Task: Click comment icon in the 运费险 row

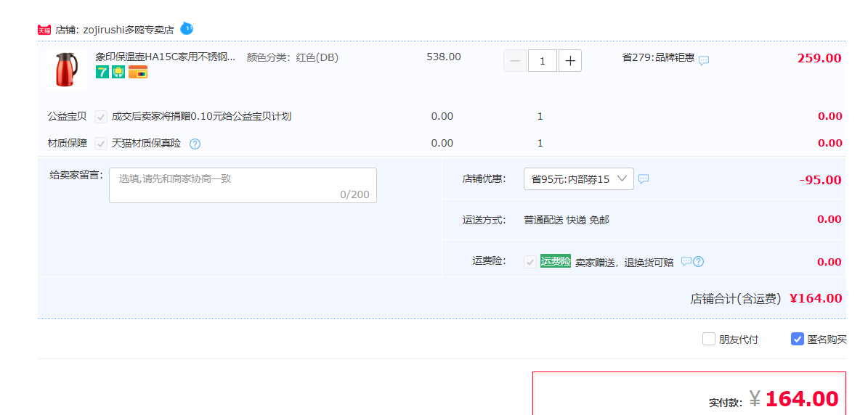Action: click(686, 261)
